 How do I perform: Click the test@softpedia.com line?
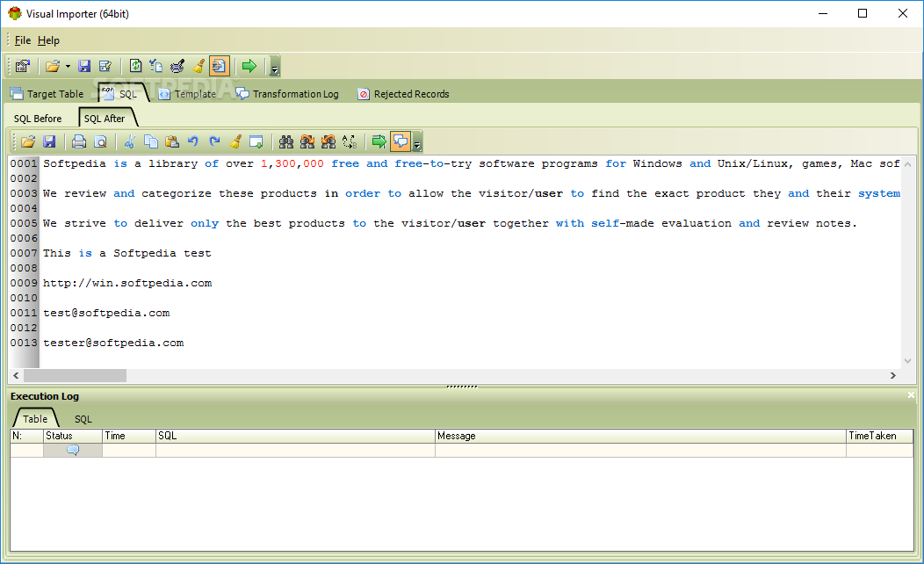pyautogui.click(x=106, y=313)
